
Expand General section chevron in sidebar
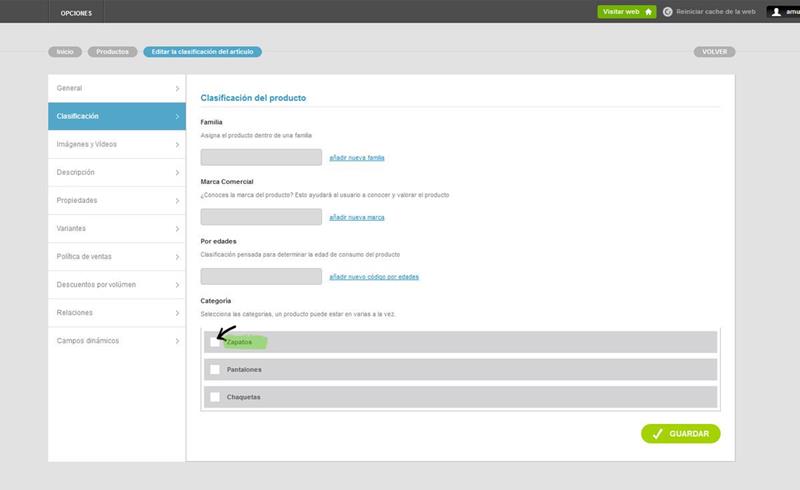click(x=177, y=88)
